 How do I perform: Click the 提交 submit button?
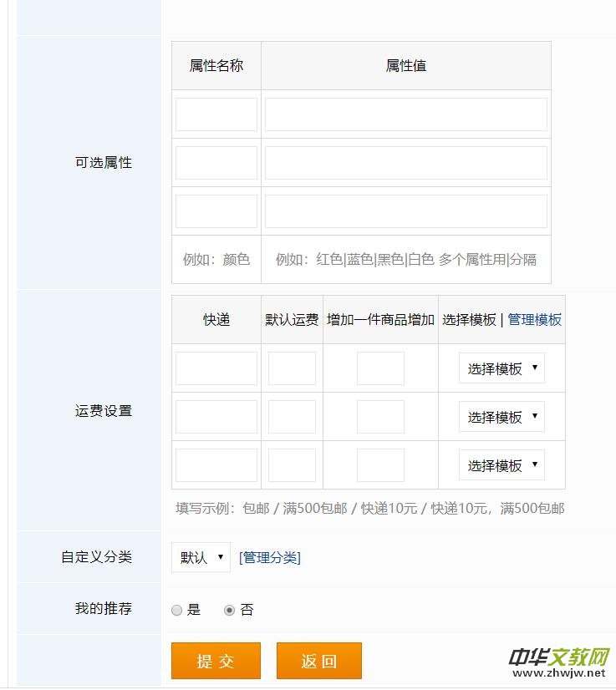tap(216, 661)
